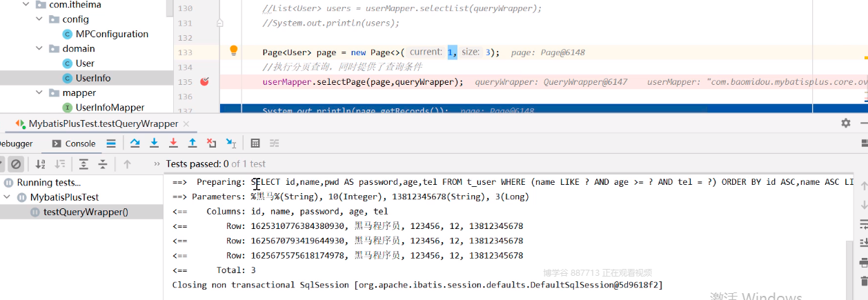Open MPConfiguration class in project tree

coord(105,34)
